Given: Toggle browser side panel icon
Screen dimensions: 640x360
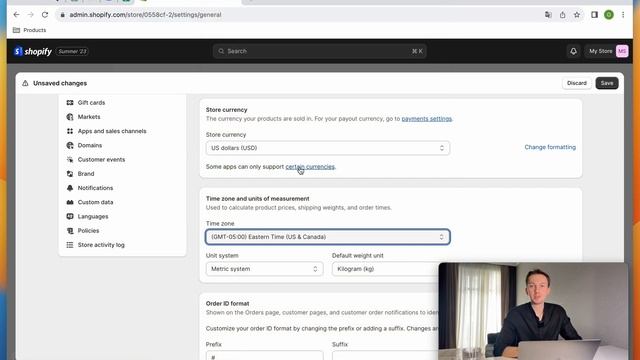Looking at the screenshot, I should click(594, 15).
